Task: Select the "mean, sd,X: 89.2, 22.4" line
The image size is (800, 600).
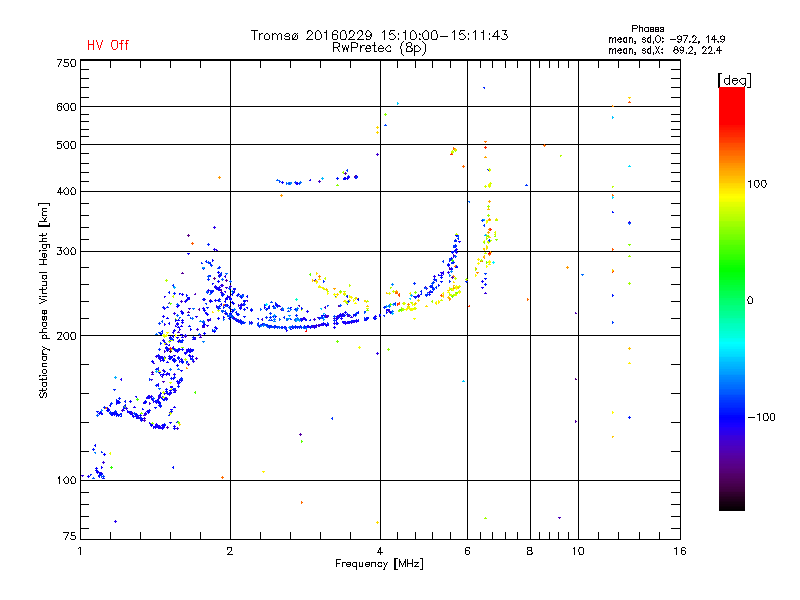Action: coord(665,50)
